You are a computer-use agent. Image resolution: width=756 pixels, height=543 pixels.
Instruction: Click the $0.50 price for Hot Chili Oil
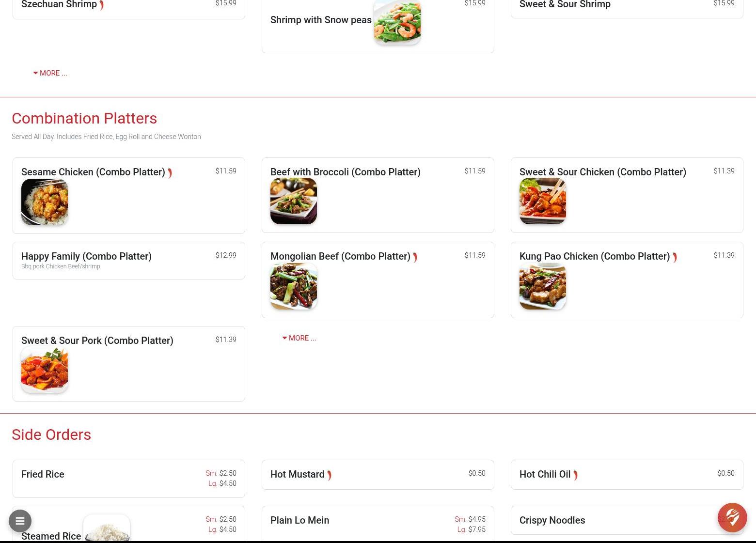coord(726,473)
